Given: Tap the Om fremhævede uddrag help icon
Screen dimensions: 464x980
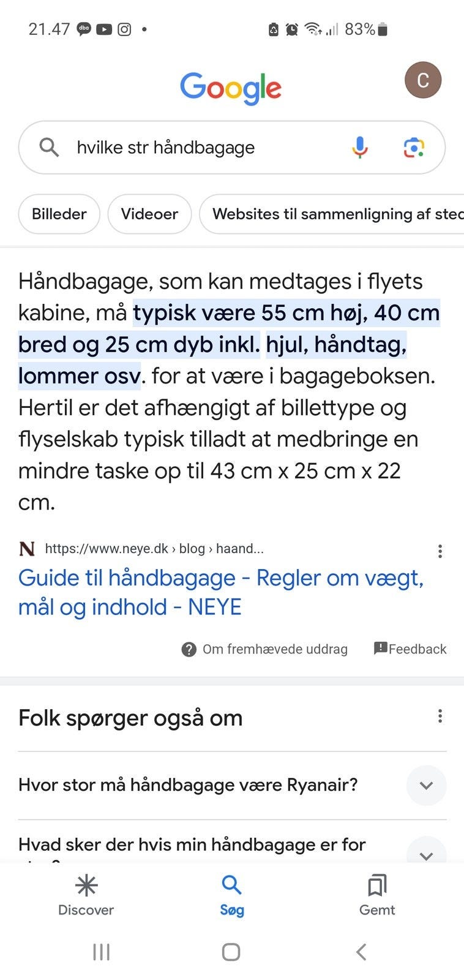Looking at the screenshot, I should (189, 649).
